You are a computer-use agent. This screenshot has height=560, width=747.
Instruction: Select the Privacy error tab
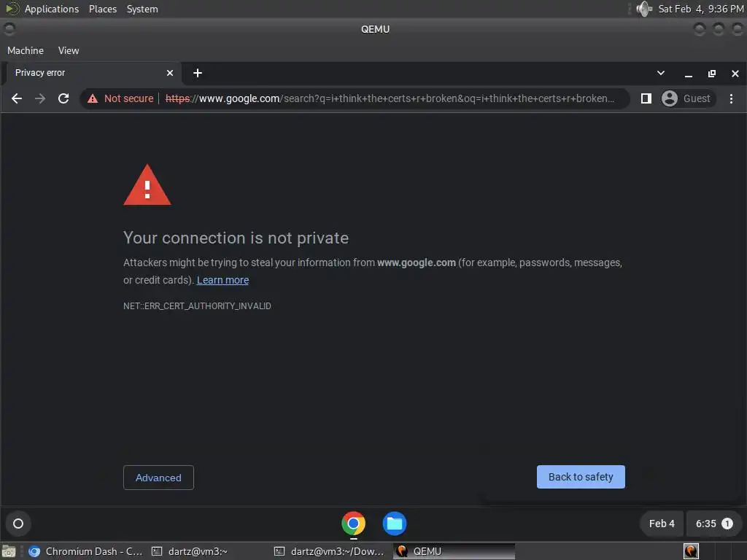pyautogui.click(x=93, y=73)
